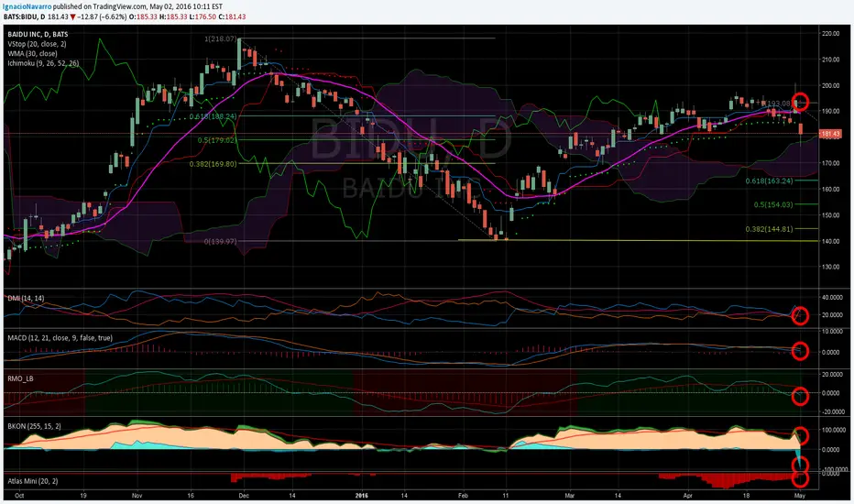Image resolution: width=854 pixels, height=504 pixels.
Task: Click the -20.0000 RMO axis label
Action: pyautogui.click(x=832, y=412)
